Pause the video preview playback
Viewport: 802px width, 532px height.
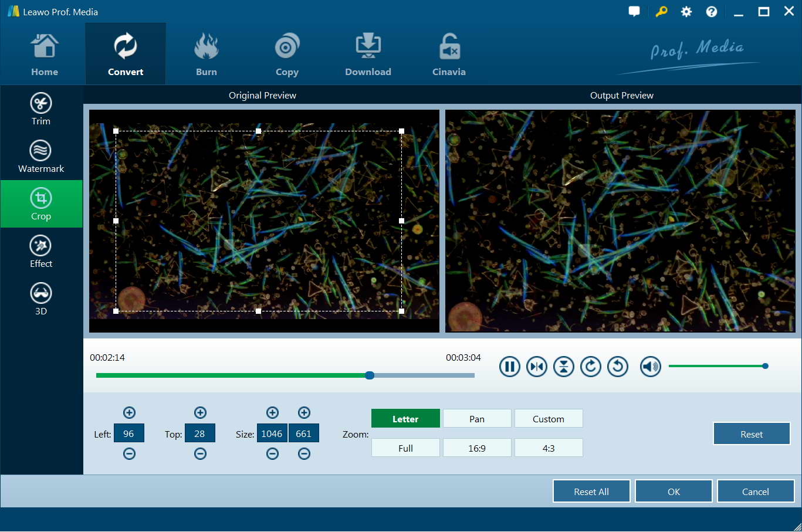point(510,367)
